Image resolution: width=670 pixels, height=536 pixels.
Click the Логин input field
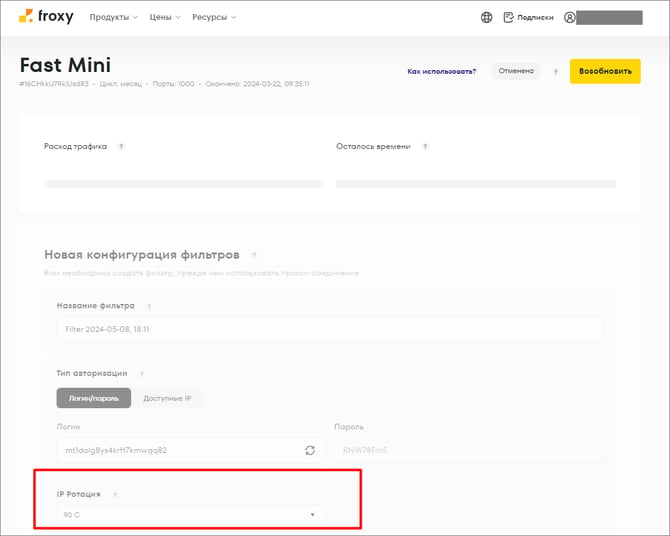[190, 450]
